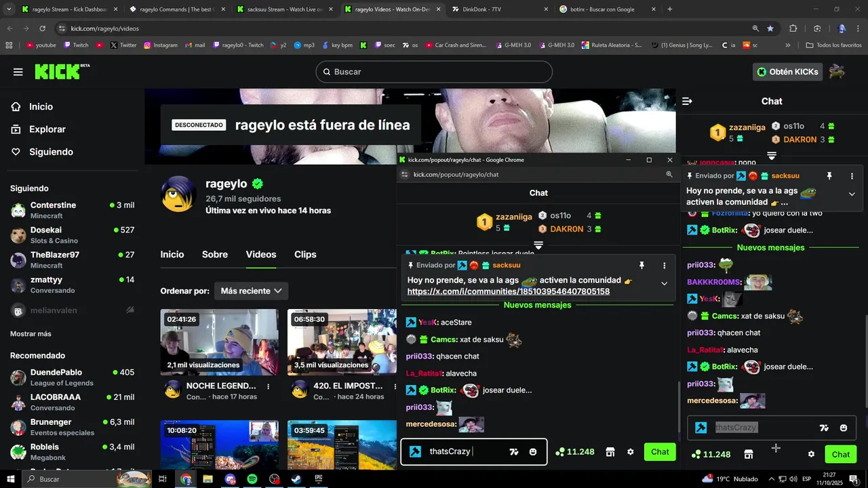868x488 pixels.
Task: Open chat settings gear in main page chat
Action: pyautogui.click(x=811, y=454)
